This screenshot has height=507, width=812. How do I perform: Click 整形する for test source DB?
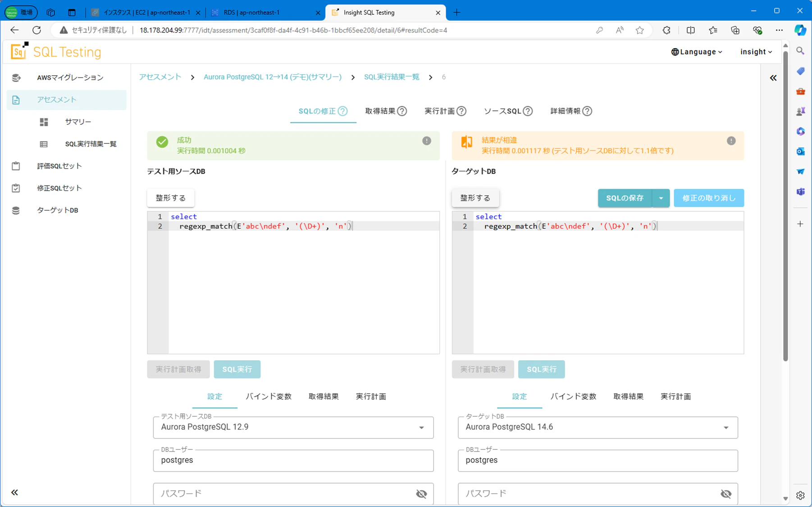(171, 198)
